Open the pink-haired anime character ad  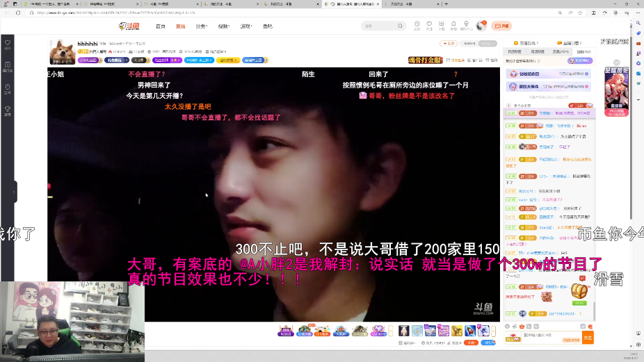616,92
